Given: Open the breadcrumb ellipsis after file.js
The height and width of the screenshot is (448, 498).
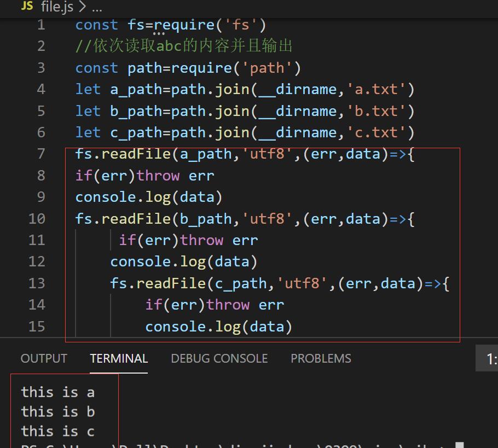Looking at the screenshot, I should point(97,8).
